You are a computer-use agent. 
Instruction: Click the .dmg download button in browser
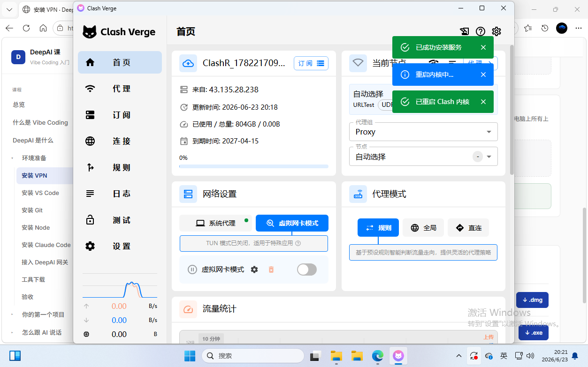point(532,300)
